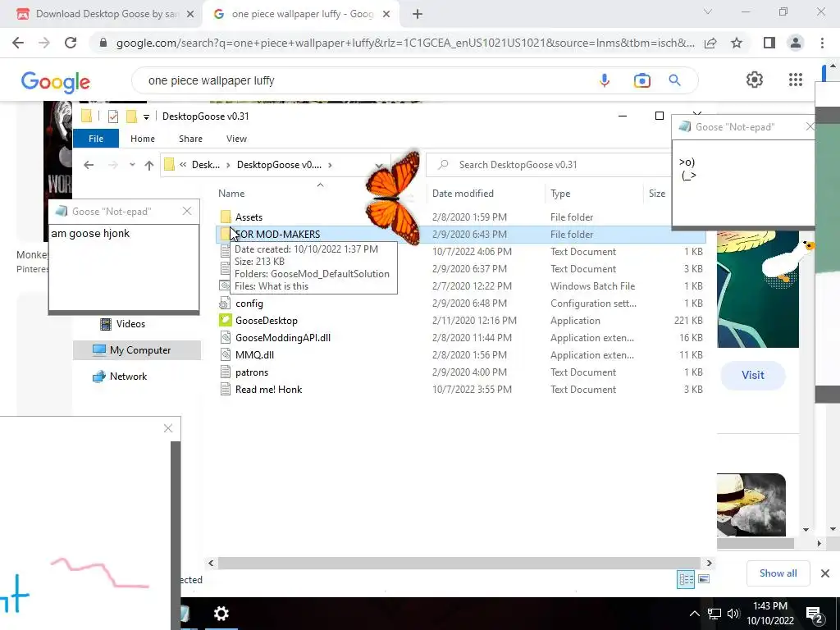Select the config file
840x630 pixels.
coord(249,304)
